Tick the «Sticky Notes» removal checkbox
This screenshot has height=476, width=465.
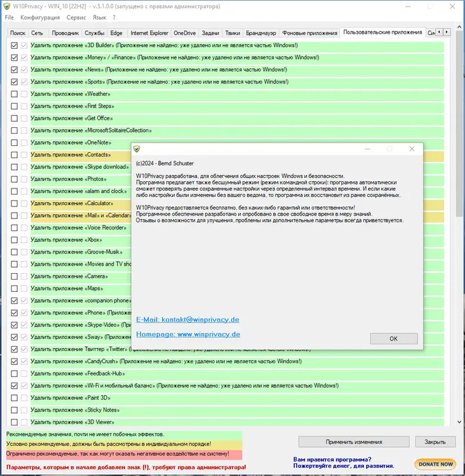14,410
